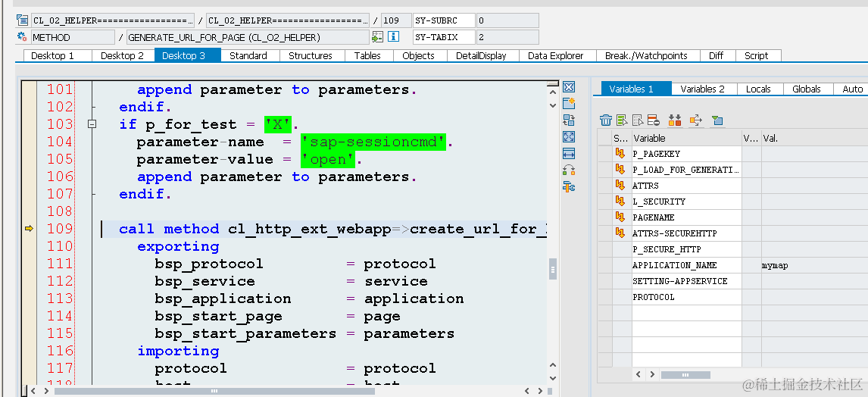
Task: Click the grey append-row icon in variables toolbar
Action: (638, 120)
